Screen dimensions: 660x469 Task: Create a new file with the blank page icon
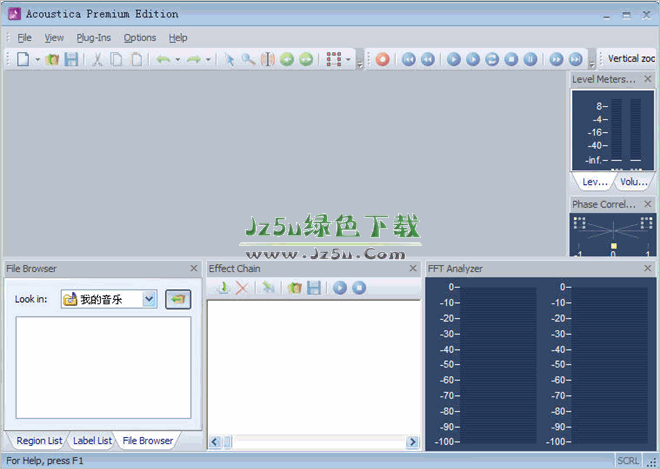(x=23, y=59)
